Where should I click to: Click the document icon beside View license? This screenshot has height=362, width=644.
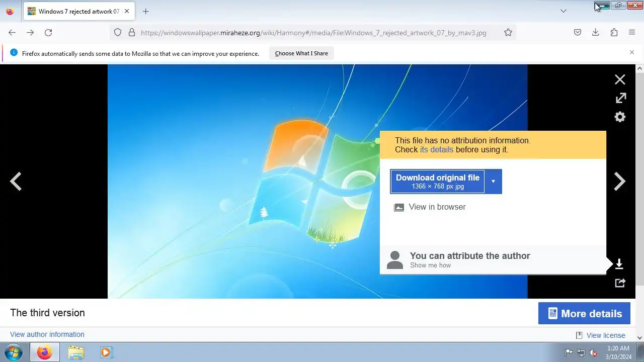click(x=579, y=335)
